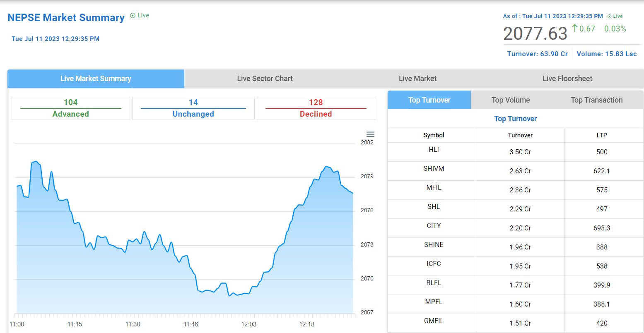
Task: Click the index value 2077.63
Action: point(535,34)
